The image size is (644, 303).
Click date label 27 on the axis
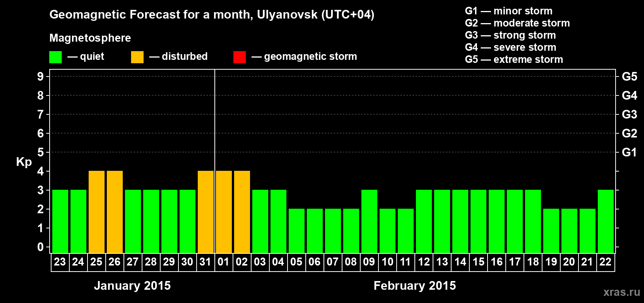133,262
